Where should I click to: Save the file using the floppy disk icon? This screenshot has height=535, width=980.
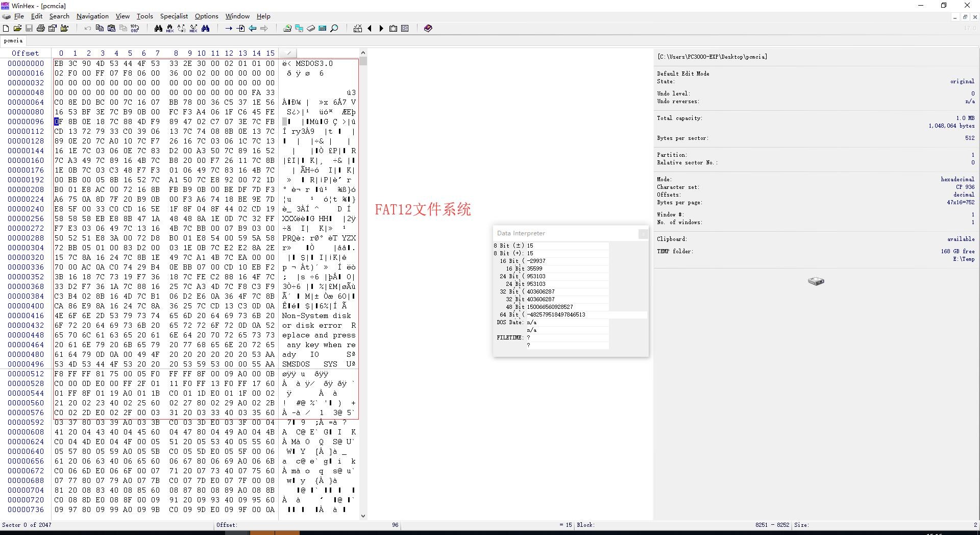tap(29, 29)
